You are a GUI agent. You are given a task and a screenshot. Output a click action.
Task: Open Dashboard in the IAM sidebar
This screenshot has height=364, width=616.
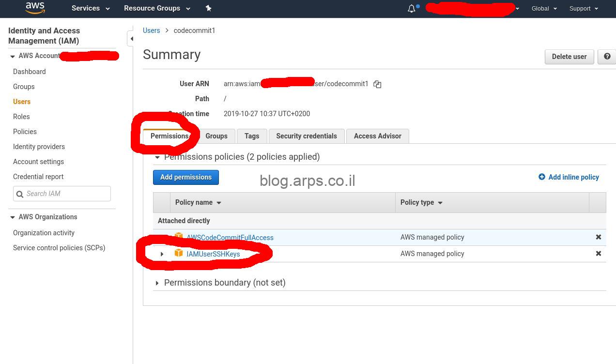click(x=30, y=72)
